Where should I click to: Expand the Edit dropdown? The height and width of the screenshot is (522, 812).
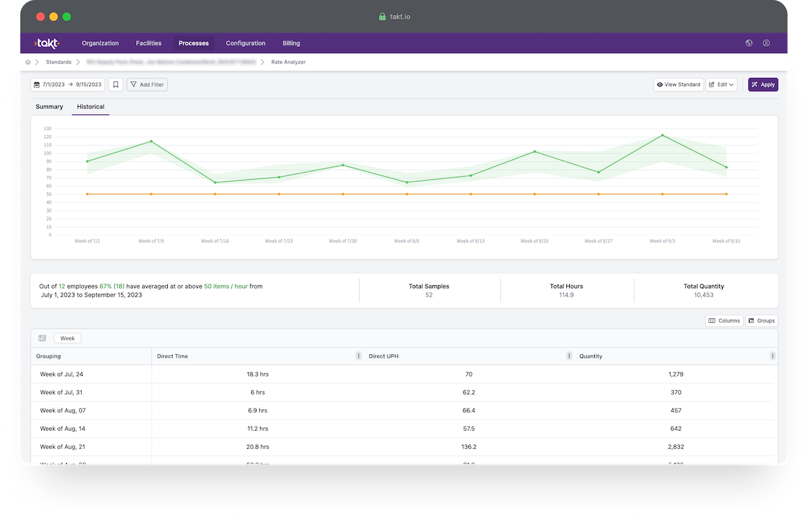point(721,85)
